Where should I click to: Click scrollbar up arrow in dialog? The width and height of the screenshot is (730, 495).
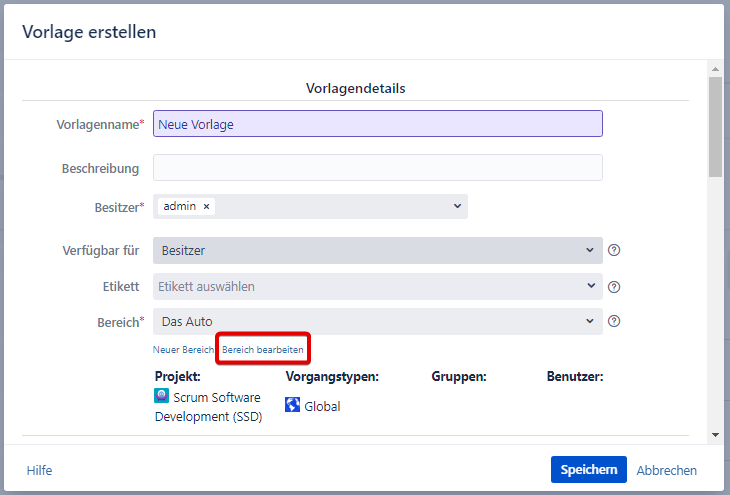coord(715,69)
